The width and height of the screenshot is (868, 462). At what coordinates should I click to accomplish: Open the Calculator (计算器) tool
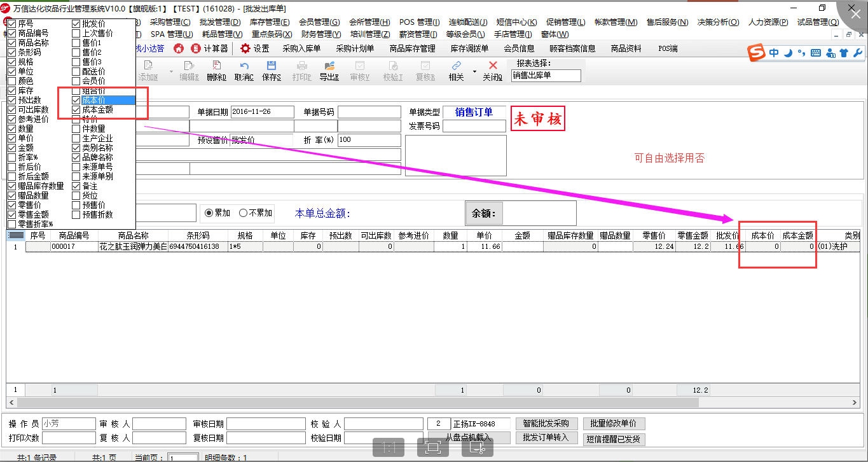point(209,48)
